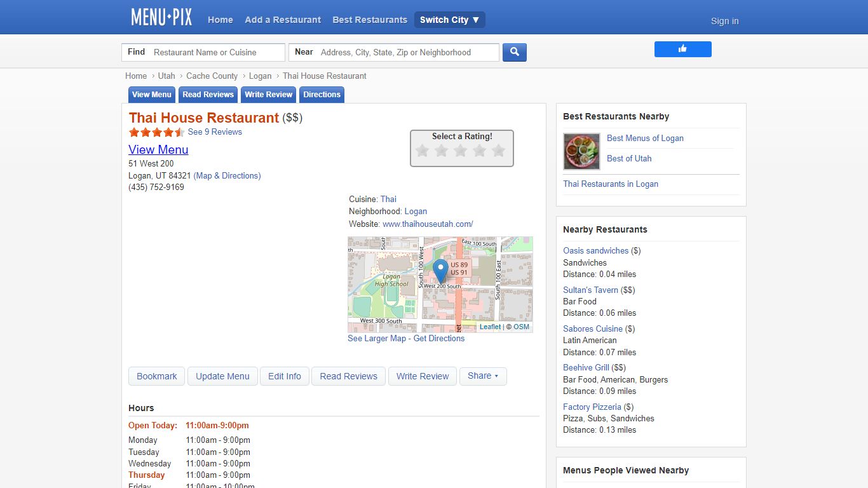Select the fifth rating star
Image resolution: width=868 pixels, height=488 pixels.
pos(499,151)
